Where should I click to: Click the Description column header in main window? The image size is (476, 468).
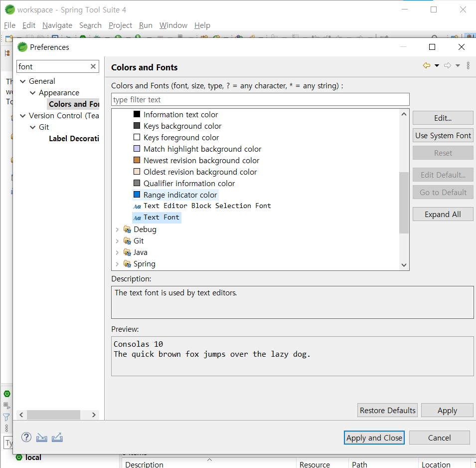click(x=144, y=465)
